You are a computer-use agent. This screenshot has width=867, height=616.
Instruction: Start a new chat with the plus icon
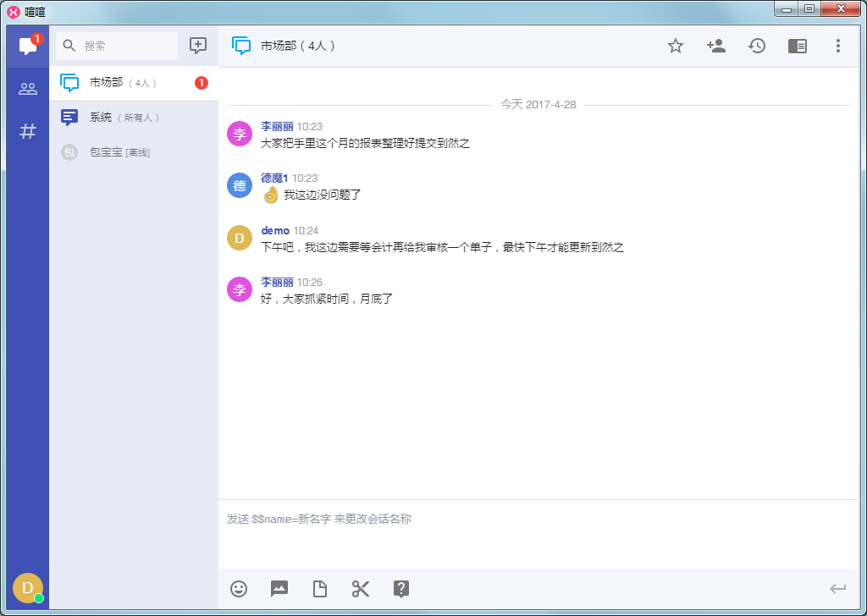point(198,46)
